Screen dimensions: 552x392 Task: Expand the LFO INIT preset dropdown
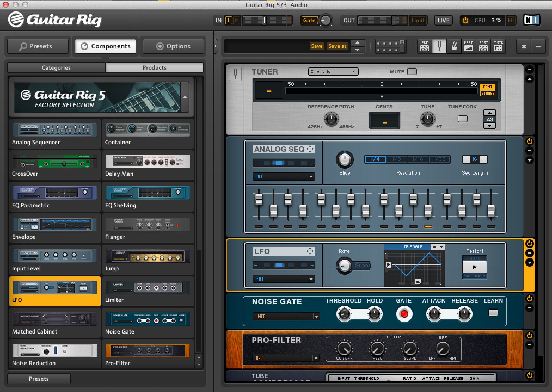[283, 279]
